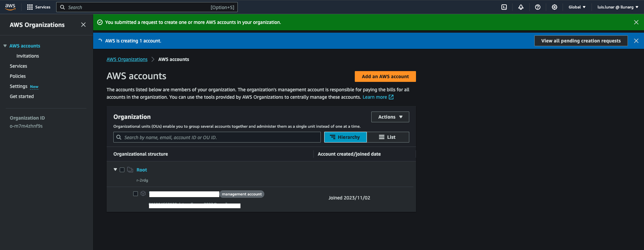Follow the AWS Organizations breadcrumb link

127,59
